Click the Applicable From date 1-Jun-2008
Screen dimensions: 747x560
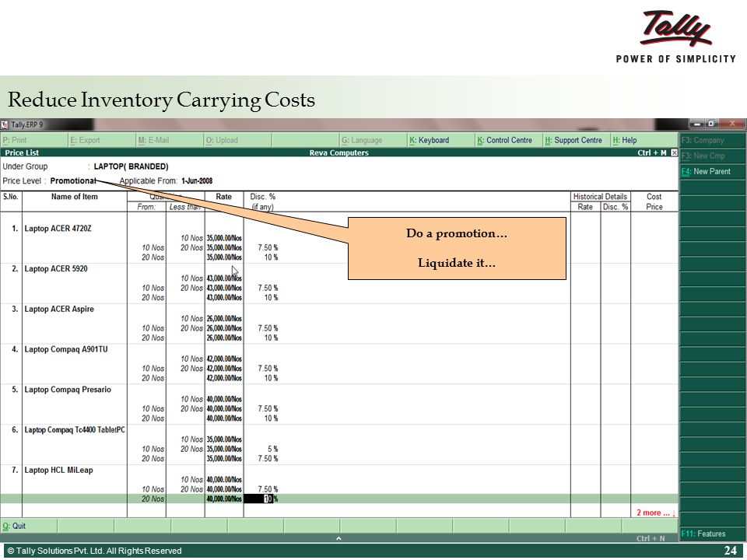point(197,181)
